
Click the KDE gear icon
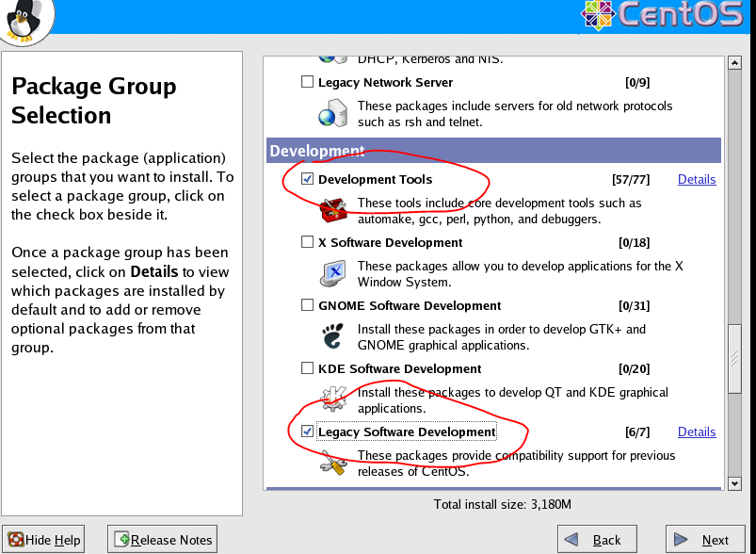tap(333, 399)
